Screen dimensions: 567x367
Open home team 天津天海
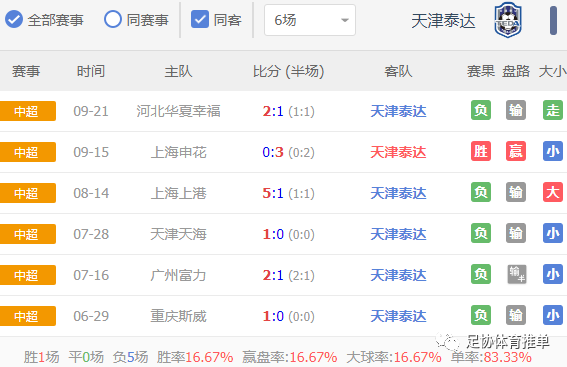point(178,234)
